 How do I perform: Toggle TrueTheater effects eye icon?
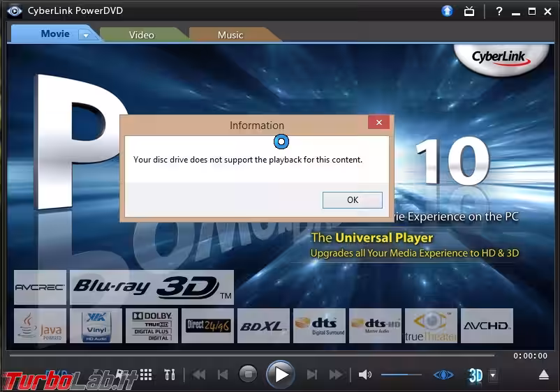(x=443, y=375)
